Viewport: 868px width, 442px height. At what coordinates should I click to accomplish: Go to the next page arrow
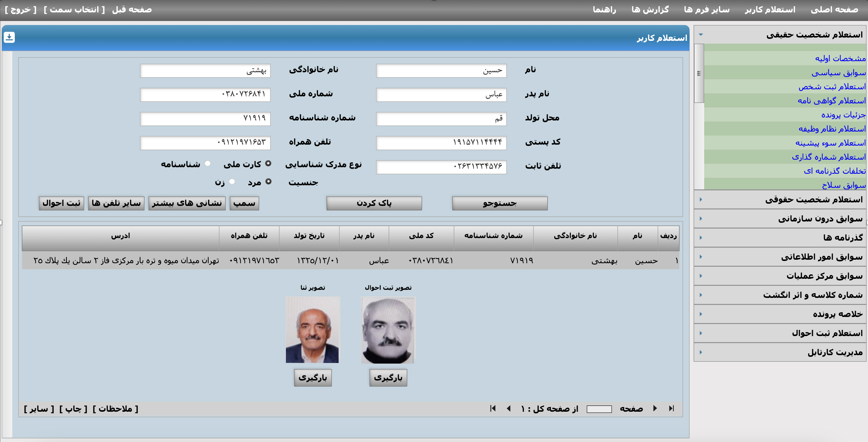click(655, 409)
